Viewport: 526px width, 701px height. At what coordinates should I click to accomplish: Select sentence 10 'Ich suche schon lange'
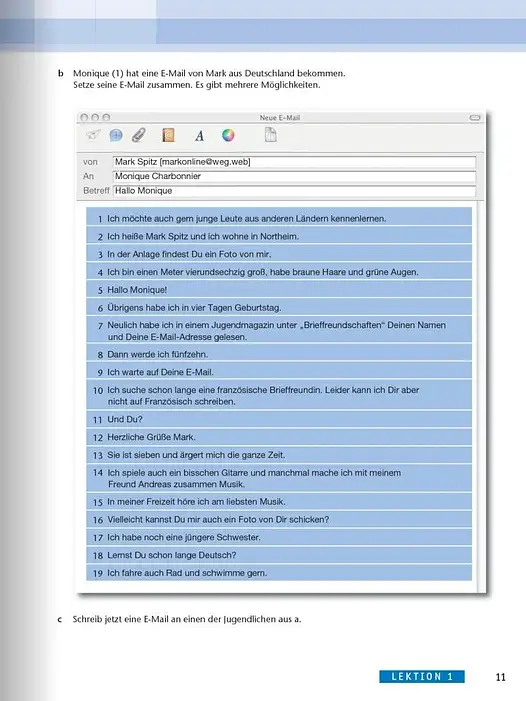coord(279,396)
